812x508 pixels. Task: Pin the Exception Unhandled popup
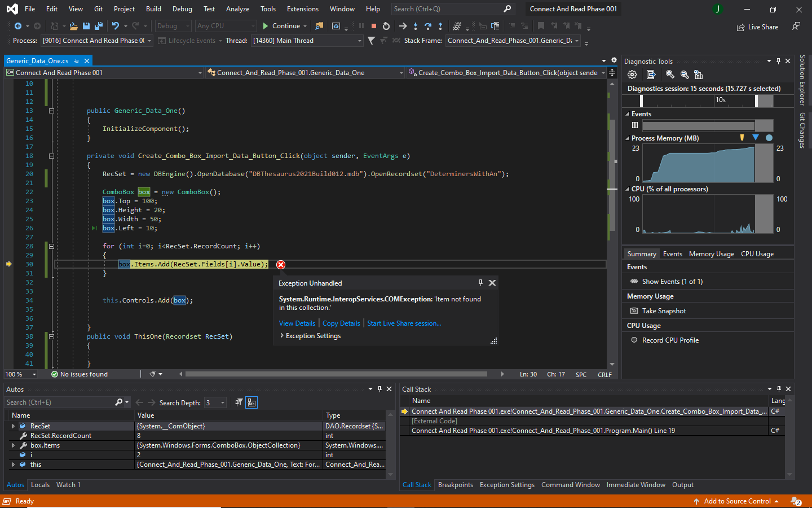(480, 283)
